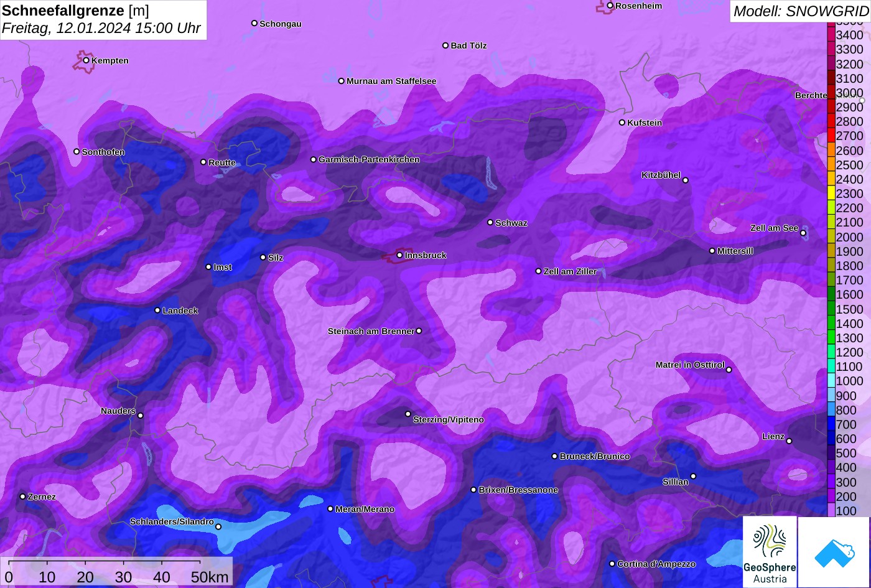Select the Schwaz location marker

tap(490, 222)
